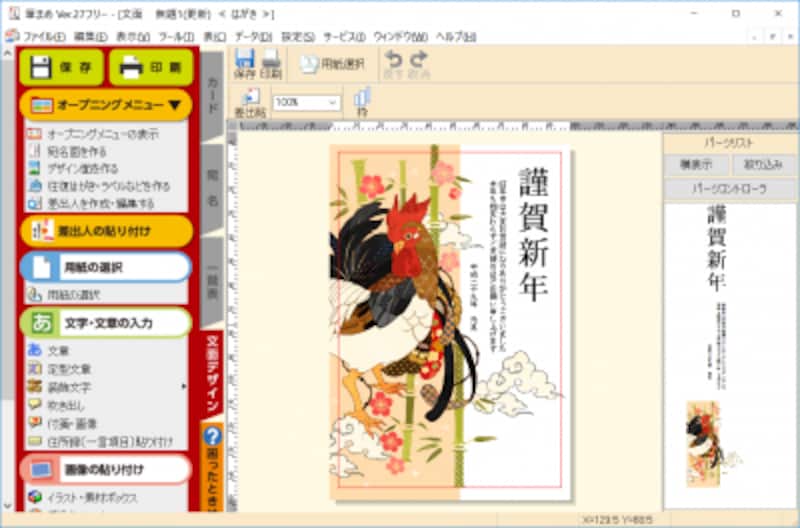Click オープニングメニューの表示 item
Image resolution: width=800 pixels, height=528 pixels.
(103, 134)
